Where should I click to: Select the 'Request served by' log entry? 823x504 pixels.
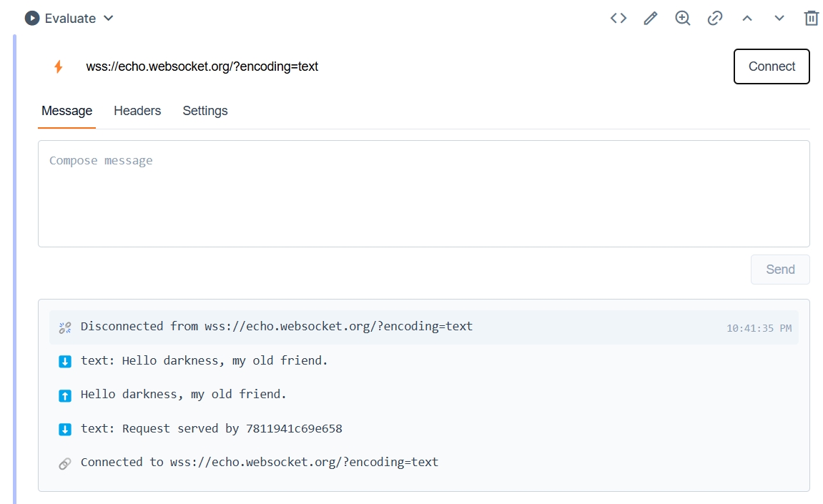click(x=211, y=429)
